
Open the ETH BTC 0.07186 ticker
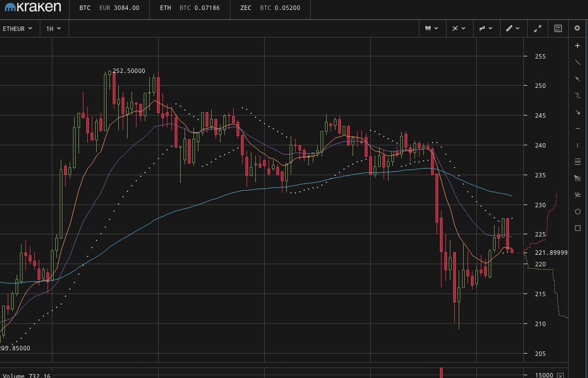point(190,8)
